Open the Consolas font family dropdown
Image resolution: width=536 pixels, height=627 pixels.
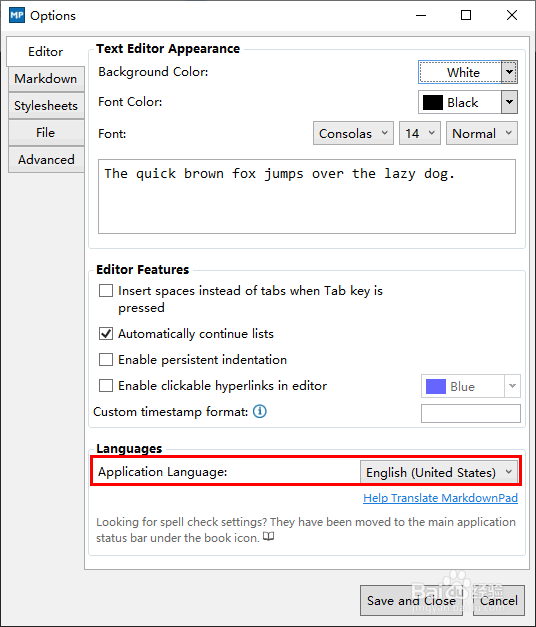point(353,133)
